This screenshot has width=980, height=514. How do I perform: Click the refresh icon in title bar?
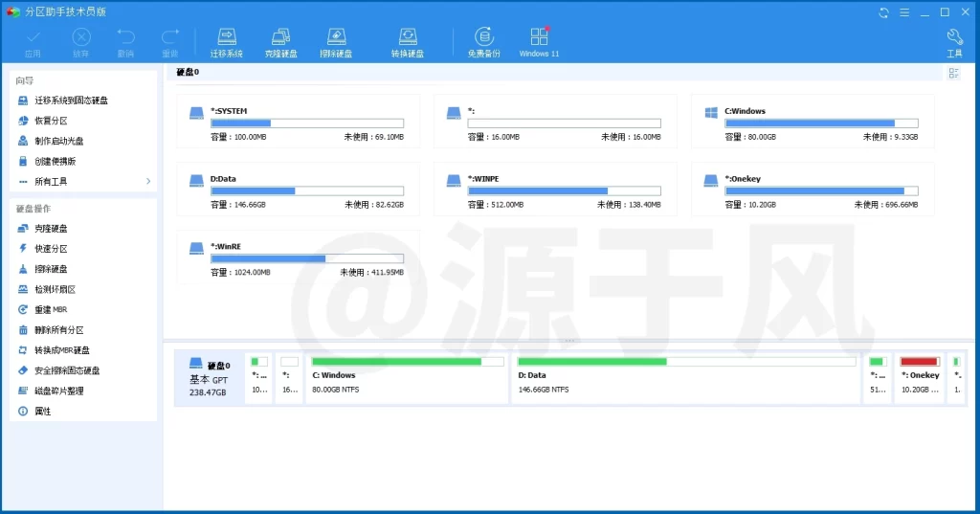(x=883, y=12)
